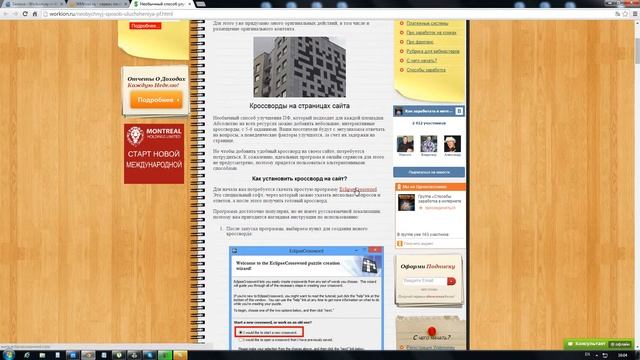The image size is (640, 360).
Task: Click the red 'Подробнее' button on sticky note
Action: point(145,26)
